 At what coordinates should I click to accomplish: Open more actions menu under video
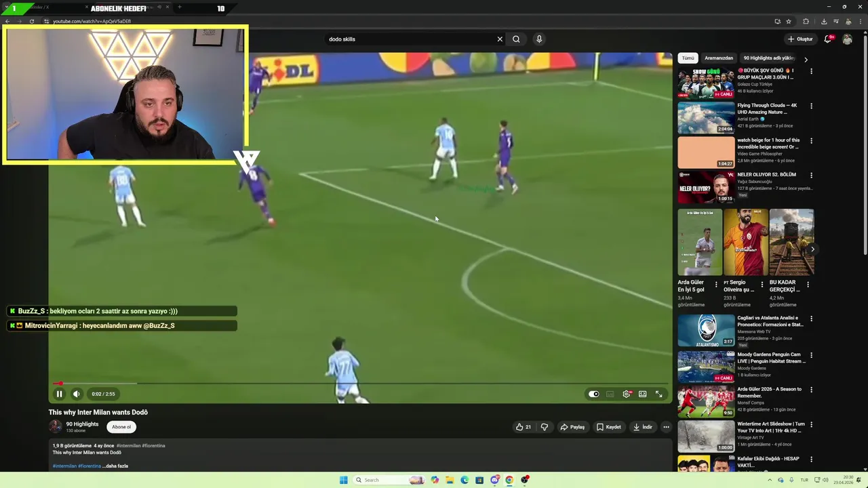click(666, 427)
